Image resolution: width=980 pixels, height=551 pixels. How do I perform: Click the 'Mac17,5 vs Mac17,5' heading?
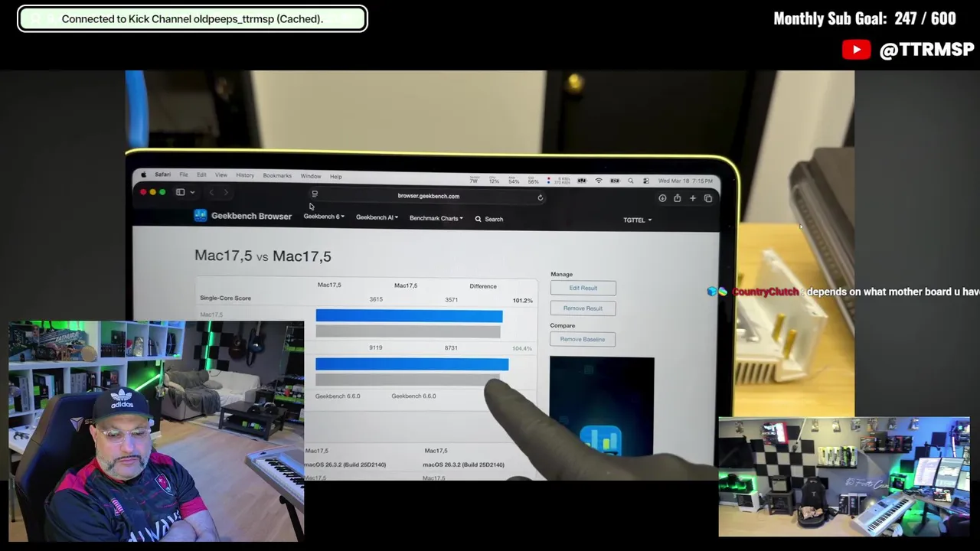pyautogui.click(x=263, y=256)
